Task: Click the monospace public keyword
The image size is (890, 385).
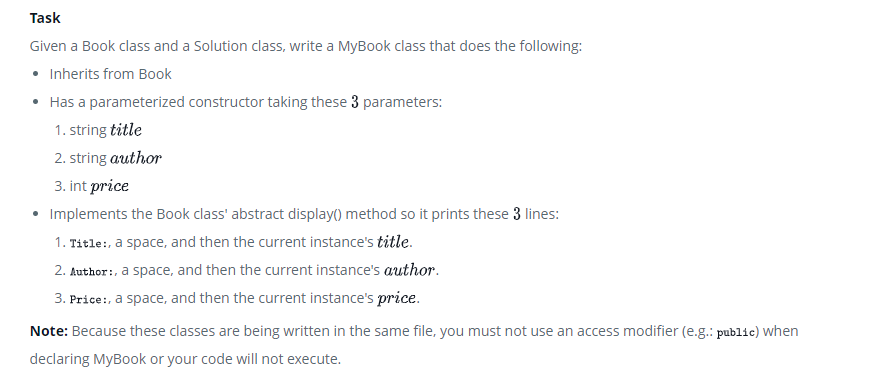Action: [736, 333]
